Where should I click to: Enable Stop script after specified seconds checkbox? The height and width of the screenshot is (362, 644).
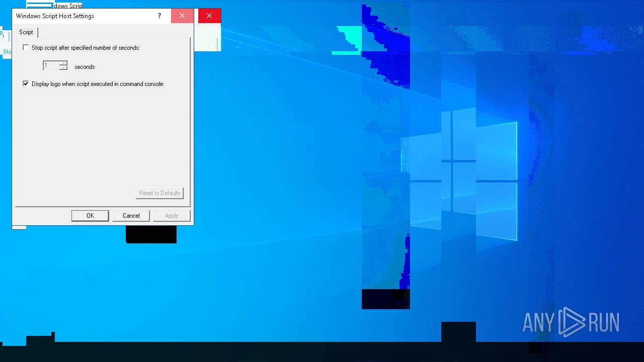pyautogui.click(x=26, y=48)
